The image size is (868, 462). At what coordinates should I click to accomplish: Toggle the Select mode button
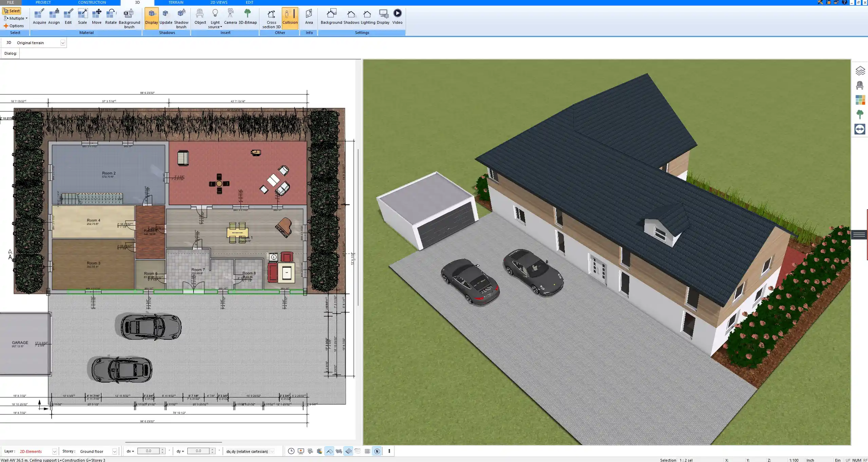pos(12,11)
